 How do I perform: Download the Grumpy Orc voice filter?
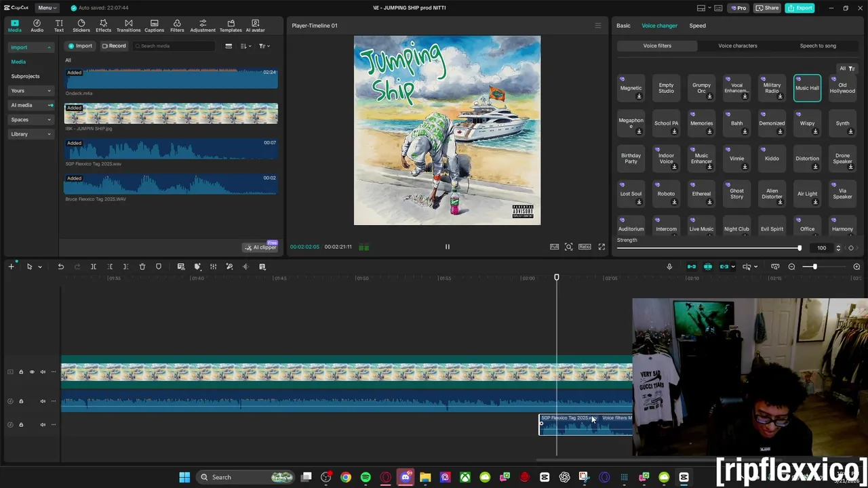point(710,96)
